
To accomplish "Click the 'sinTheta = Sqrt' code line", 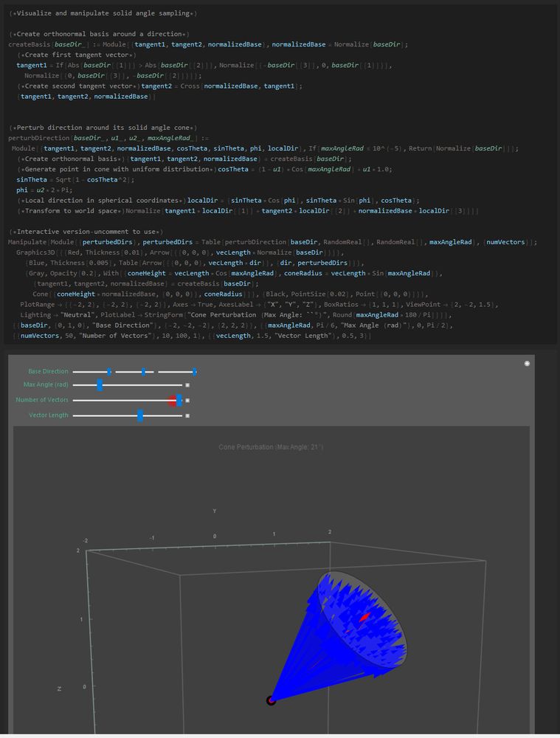I will [75, 180].
